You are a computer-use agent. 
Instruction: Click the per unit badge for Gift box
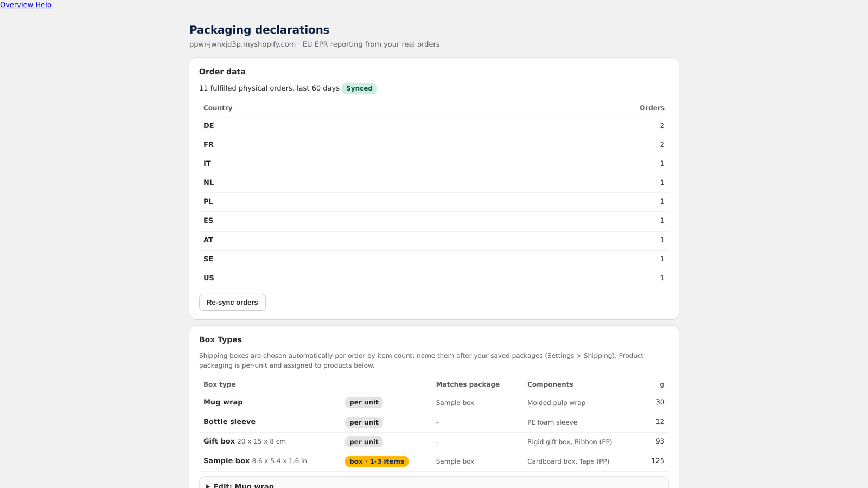[364, 442]
